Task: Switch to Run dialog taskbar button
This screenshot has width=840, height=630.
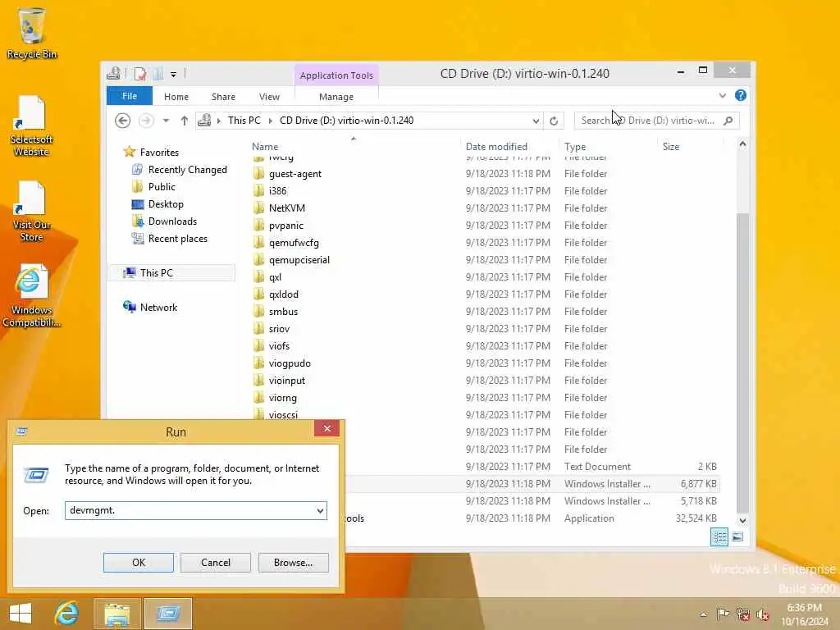Action: point(167,614)
